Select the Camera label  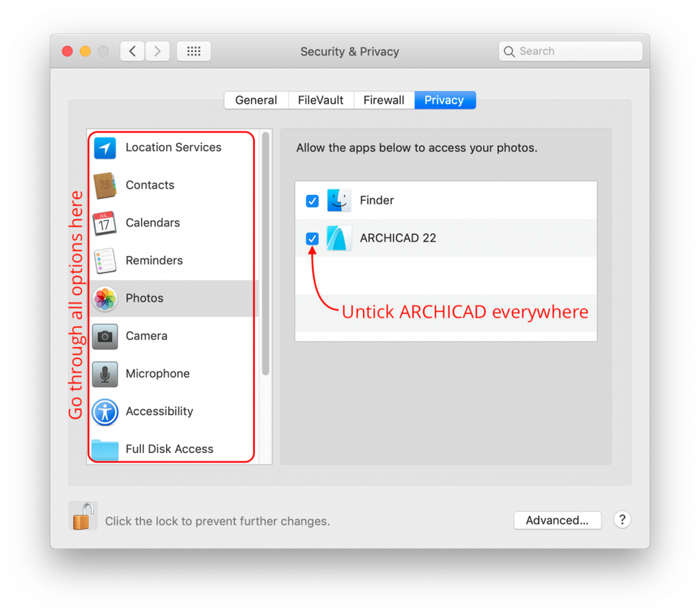point(146,336)
